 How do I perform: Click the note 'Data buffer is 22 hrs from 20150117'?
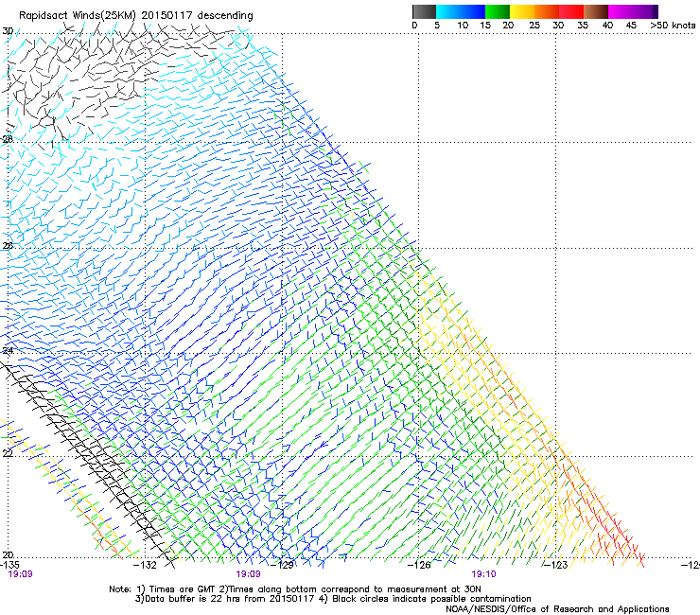230,599
